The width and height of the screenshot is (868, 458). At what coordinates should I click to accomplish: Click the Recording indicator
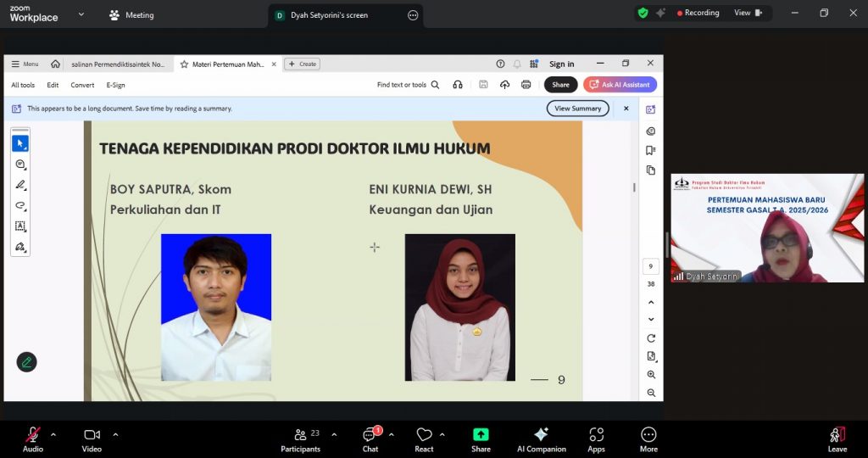coord(698,13)
